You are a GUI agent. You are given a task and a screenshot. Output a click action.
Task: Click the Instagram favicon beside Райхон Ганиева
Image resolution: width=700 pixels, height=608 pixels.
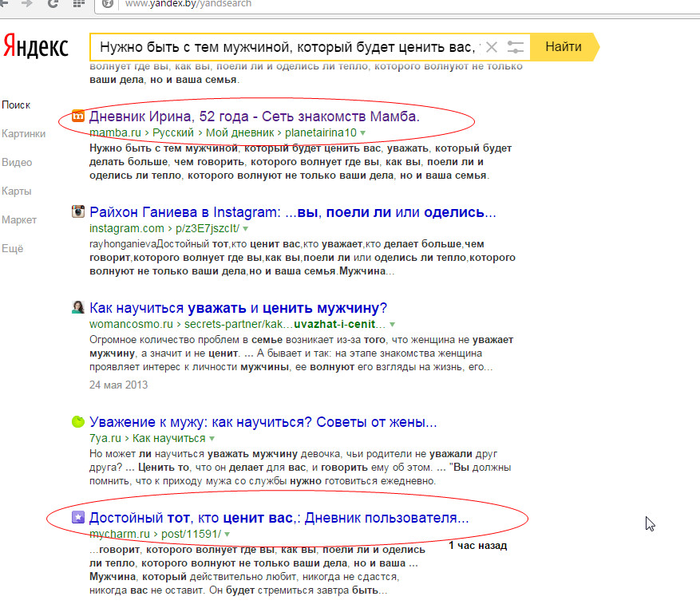pos(78,211)
